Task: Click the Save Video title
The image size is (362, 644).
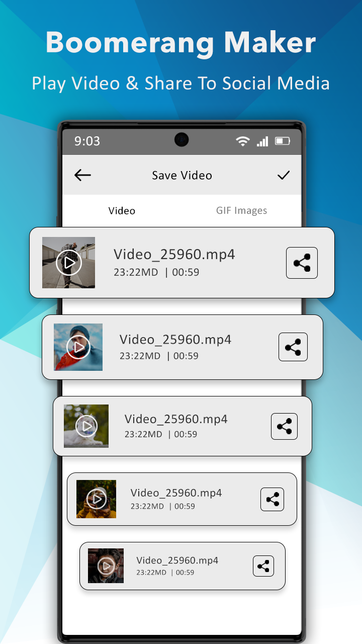Action: tap(182, 176)
